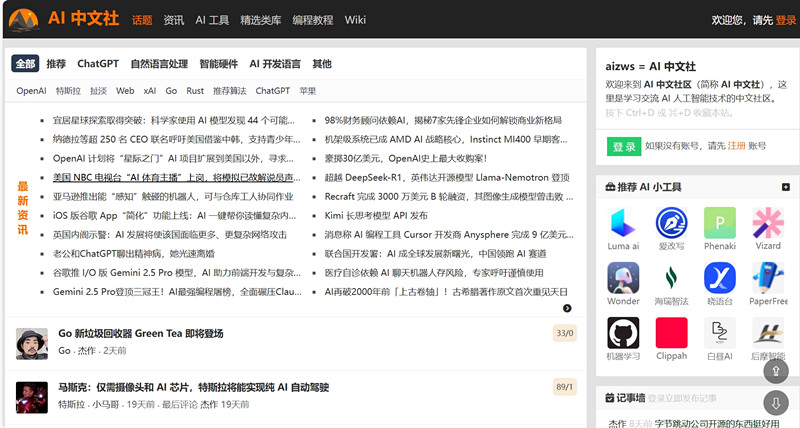Click the 注册 account link
The height and width of the screenshot is (428, 800).
point(736,146)
